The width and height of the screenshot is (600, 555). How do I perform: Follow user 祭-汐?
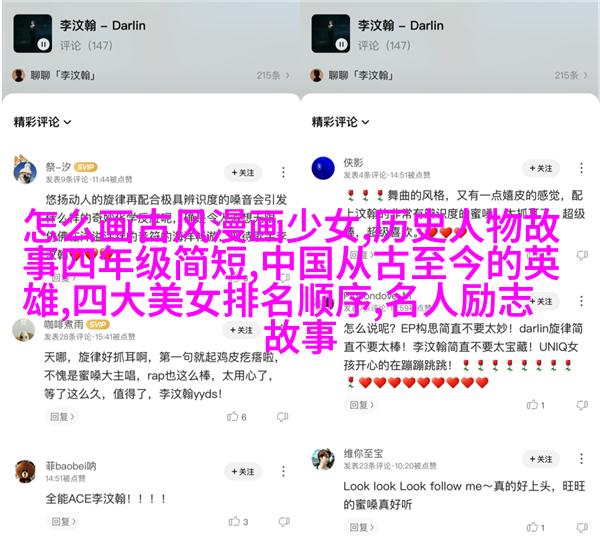click(243, 173)
